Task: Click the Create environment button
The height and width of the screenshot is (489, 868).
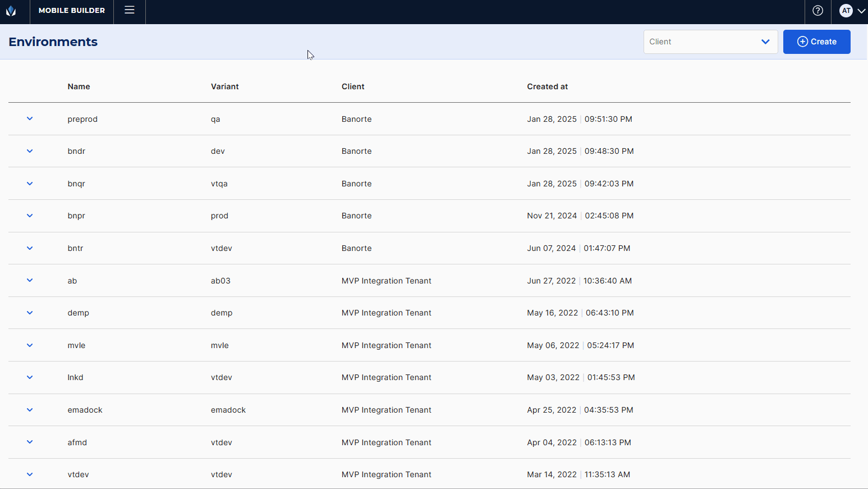Action: (816, 42)
